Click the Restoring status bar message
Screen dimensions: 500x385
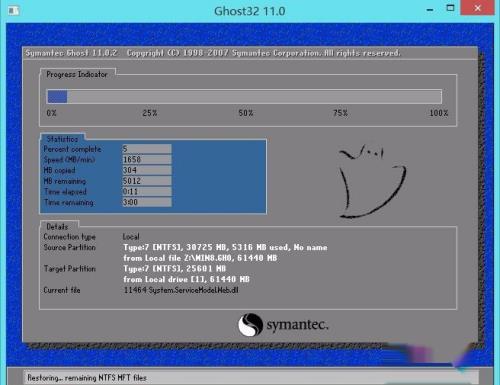pos(87,378)
